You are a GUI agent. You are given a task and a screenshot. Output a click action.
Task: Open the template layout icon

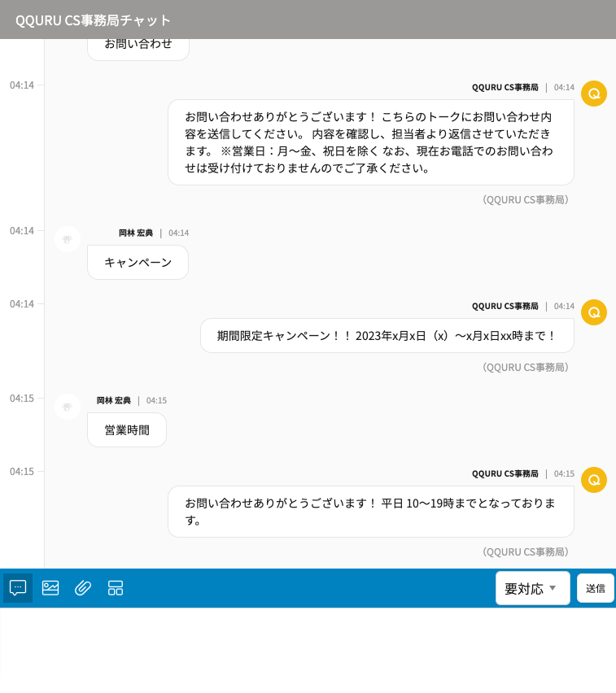(116, 587)
